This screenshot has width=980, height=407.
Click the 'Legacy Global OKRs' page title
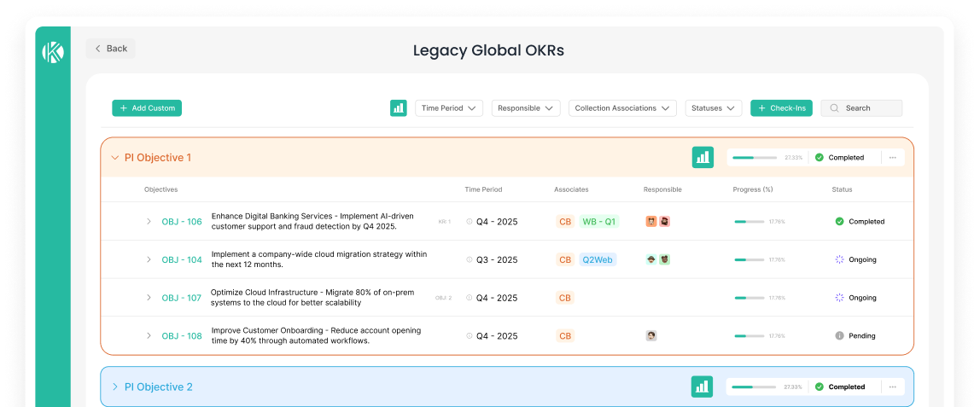click(x=489, y=50)
